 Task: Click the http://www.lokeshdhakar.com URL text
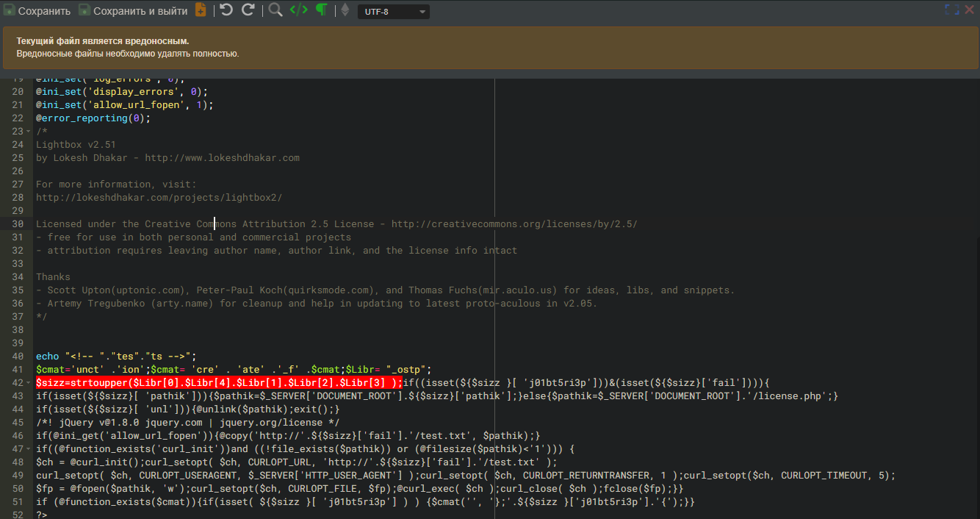(x=222, y=158)
